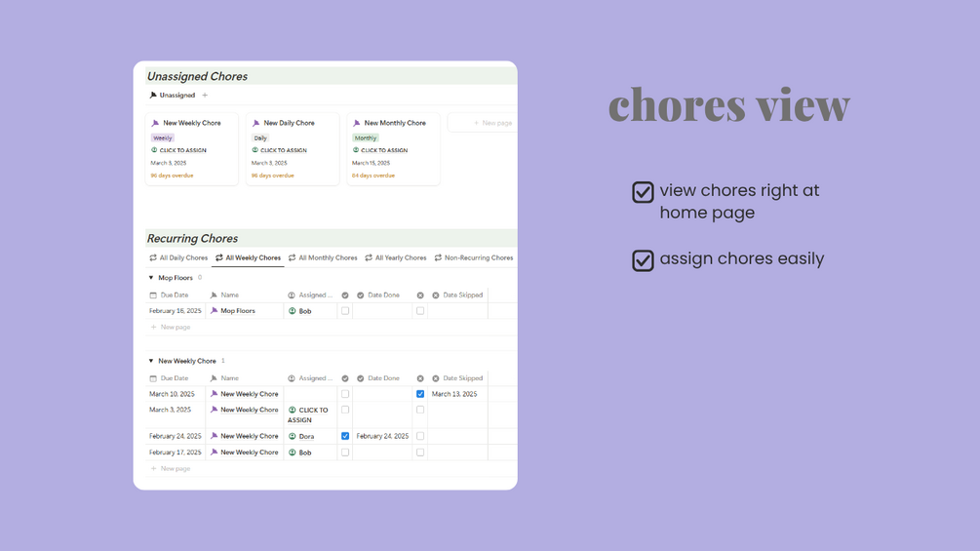
Task: Collapse the New Weekly Chore group
Action: click(x=150, y=361)
